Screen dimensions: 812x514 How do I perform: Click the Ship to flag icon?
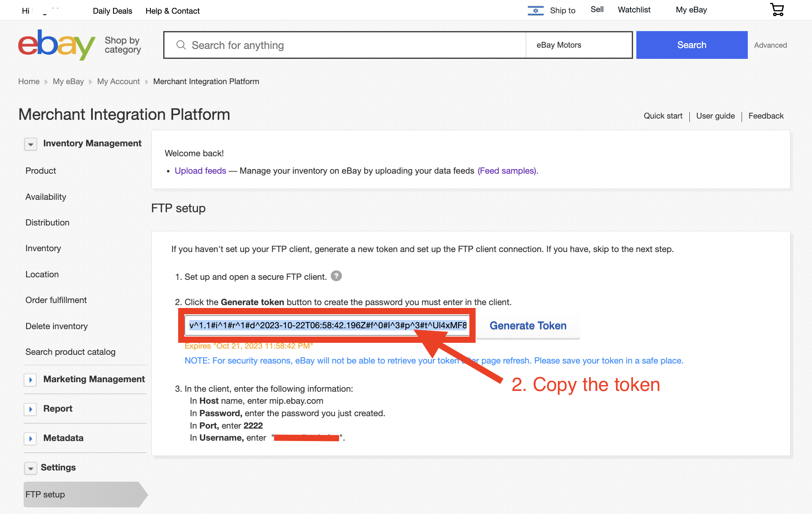pyautogui.click(x=535, y=10)
